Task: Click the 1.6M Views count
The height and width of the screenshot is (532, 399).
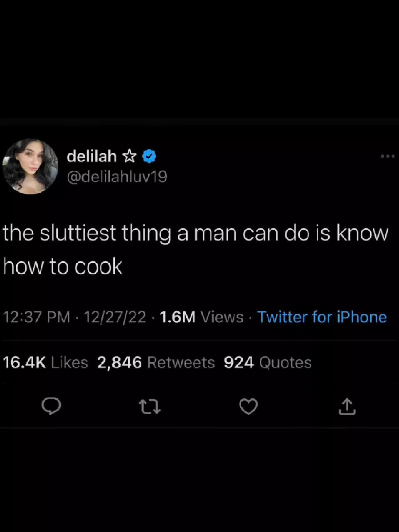Action: pyautogui.click(x=177, y=317)
